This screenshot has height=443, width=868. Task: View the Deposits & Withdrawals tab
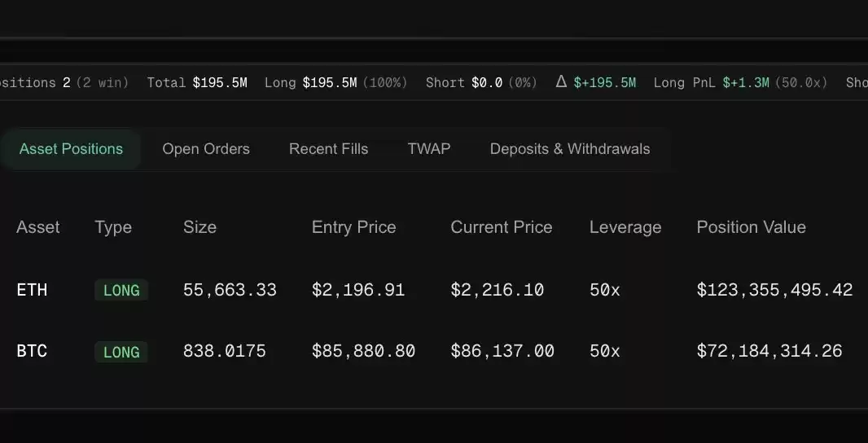(x=570, y=149)
